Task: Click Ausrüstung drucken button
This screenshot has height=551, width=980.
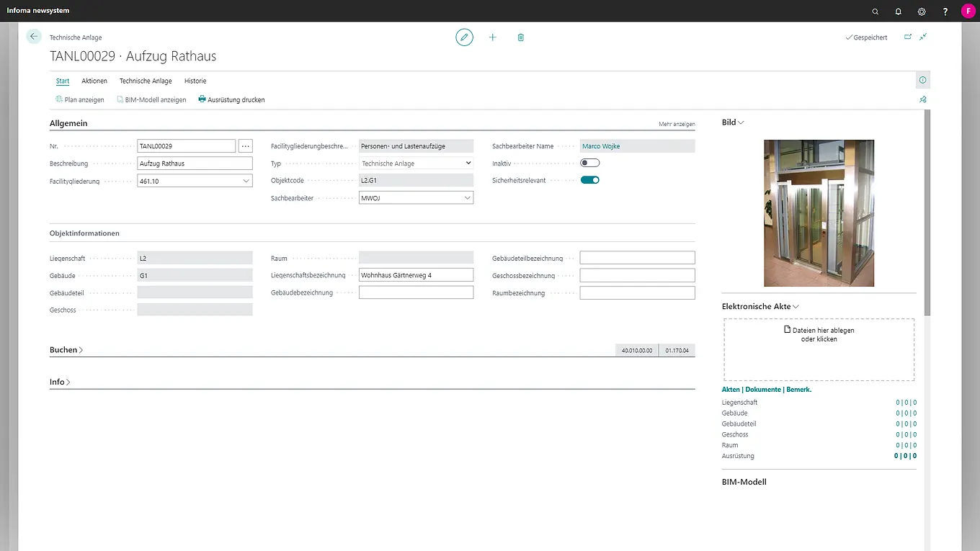Action: (231, 100)
